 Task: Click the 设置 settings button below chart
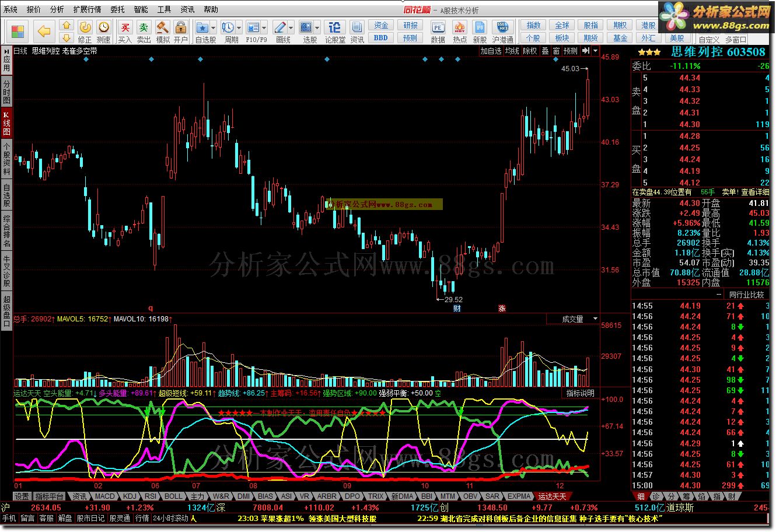[x=22, y=496]
